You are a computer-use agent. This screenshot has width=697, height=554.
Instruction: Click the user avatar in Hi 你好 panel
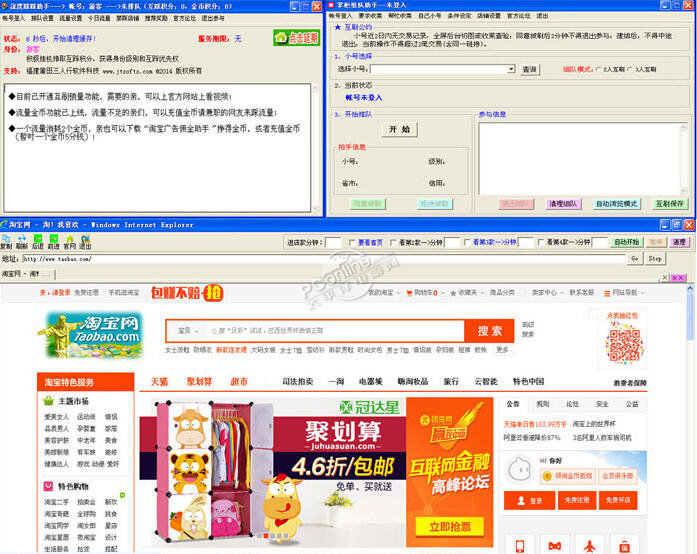(x=519, y=470)
